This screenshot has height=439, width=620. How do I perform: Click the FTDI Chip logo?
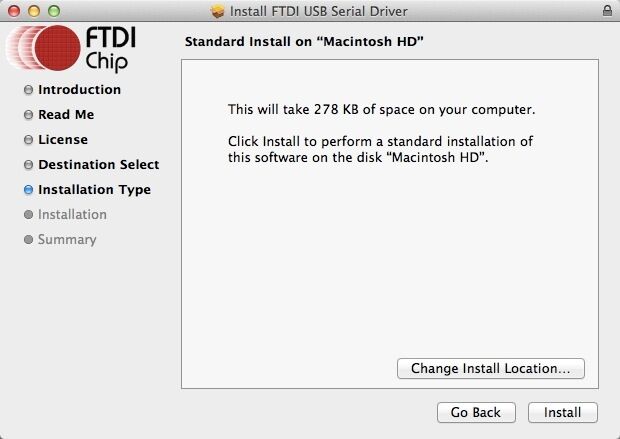click(x=75, y=50)
